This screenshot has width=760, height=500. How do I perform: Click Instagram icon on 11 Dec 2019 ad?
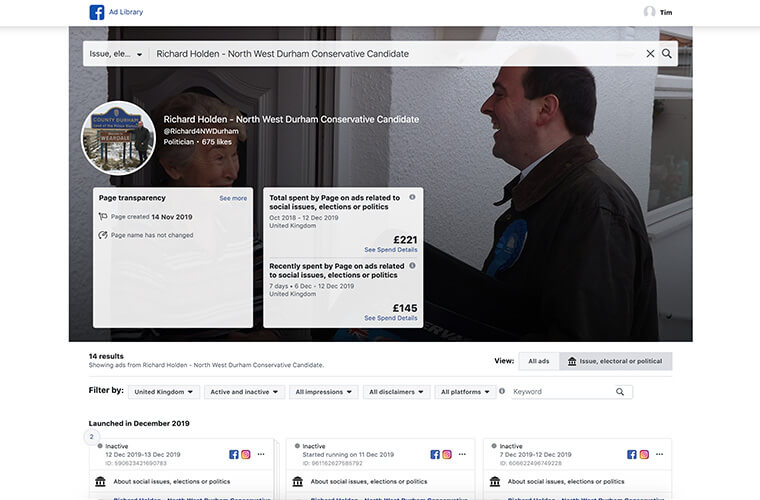coord(447,454)
